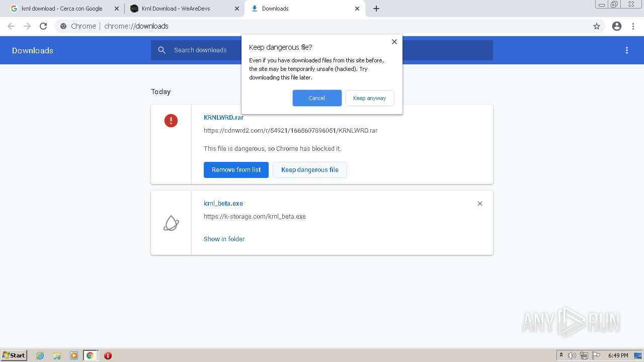Open the krnl_beta.exe file link
This screenshot has width=644, height=362.
coord(223,204)
